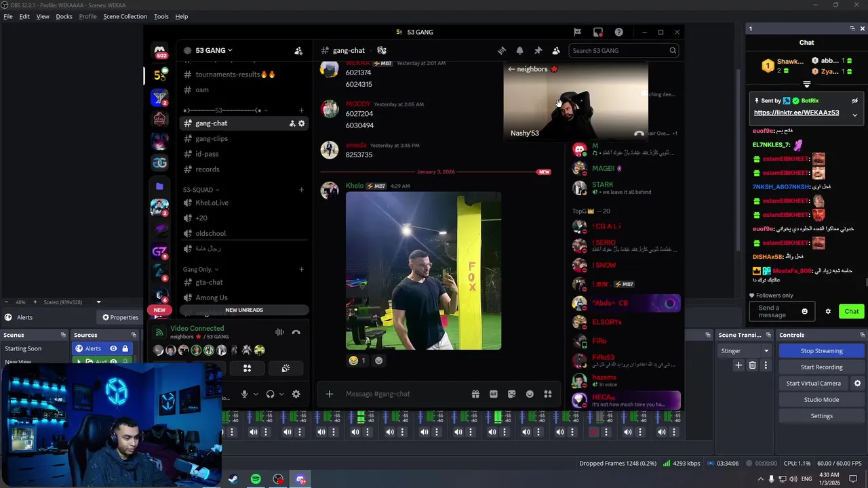Screen dimensions: 868x488
Task: Open Discord direct messages home icon
Action: (160, 51)
